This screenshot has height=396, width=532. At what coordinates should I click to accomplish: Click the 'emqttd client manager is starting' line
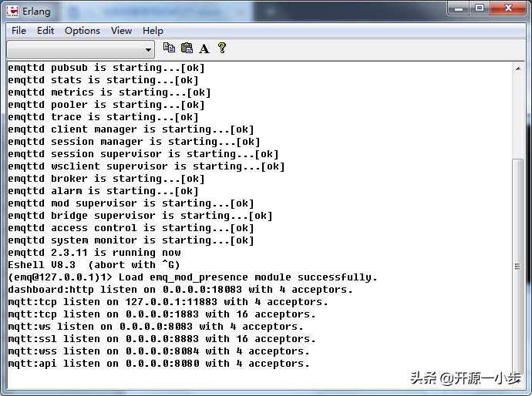(131, 129)
